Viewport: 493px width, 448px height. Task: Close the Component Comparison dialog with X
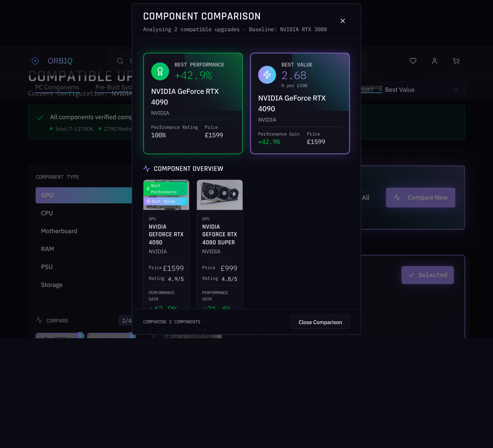343,21
